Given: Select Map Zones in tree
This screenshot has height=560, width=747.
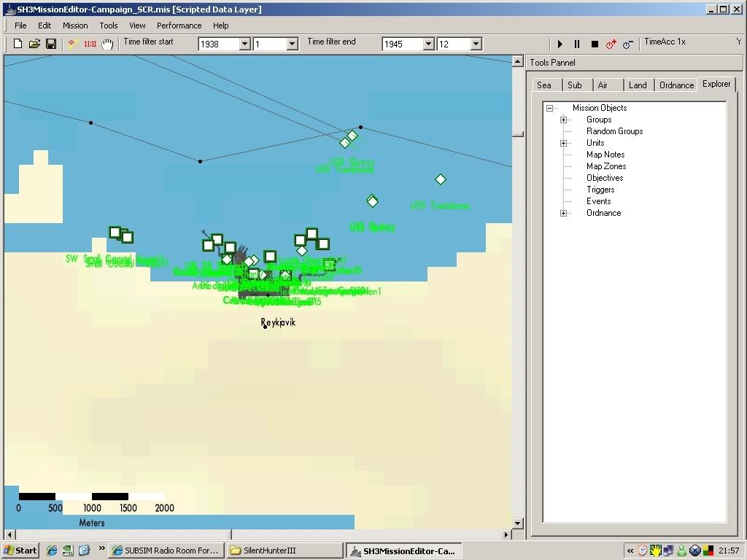Looking at the screenshot, I should click(x=606, y=166).
